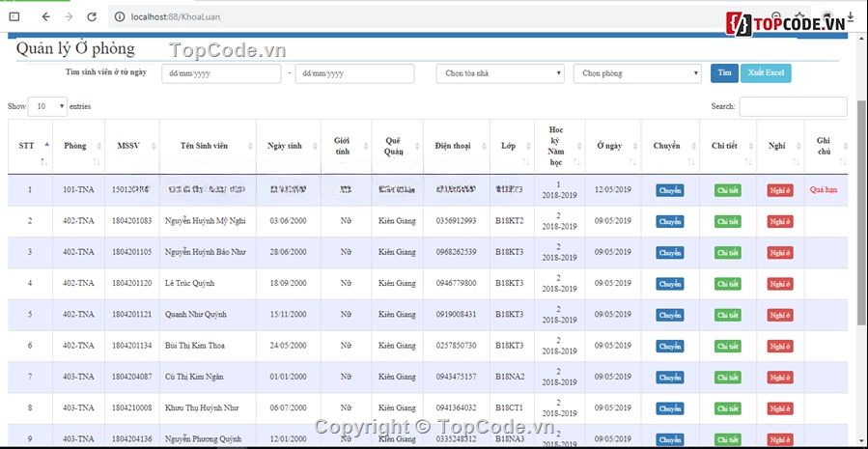Click Chuyển for Khưu Thụ Huỳnh Như

click(x=670, y=409)
